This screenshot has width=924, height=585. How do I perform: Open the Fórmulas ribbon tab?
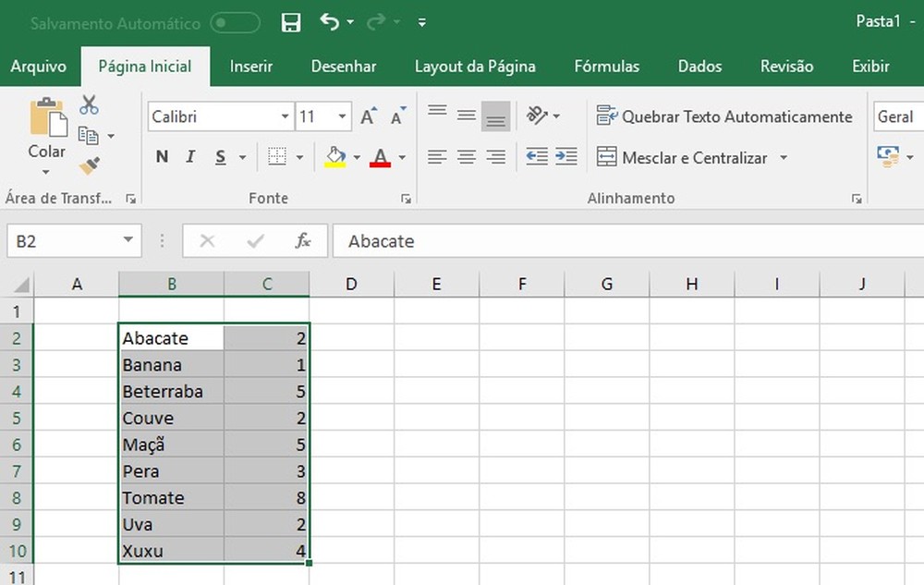click(x=607, y=66)
